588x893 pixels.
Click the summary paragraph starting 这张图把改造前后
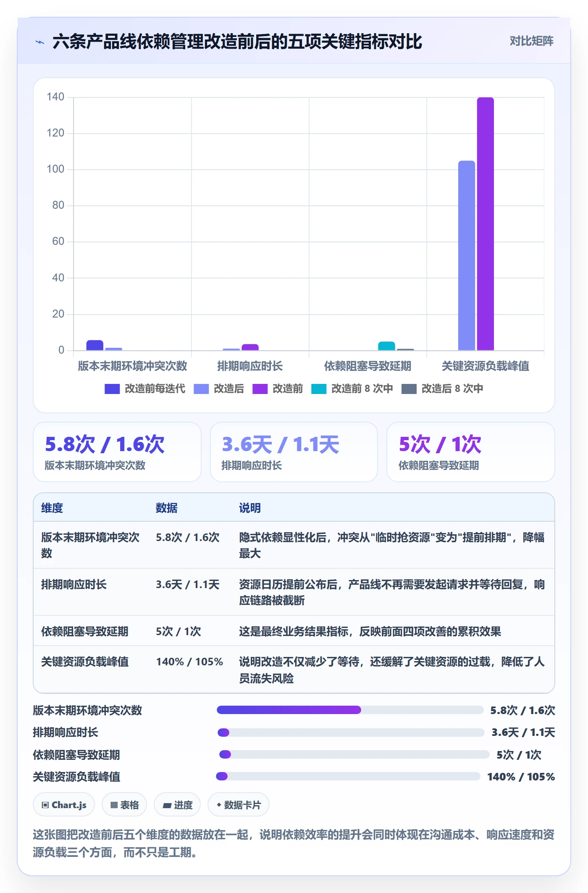tap(294, 843)
